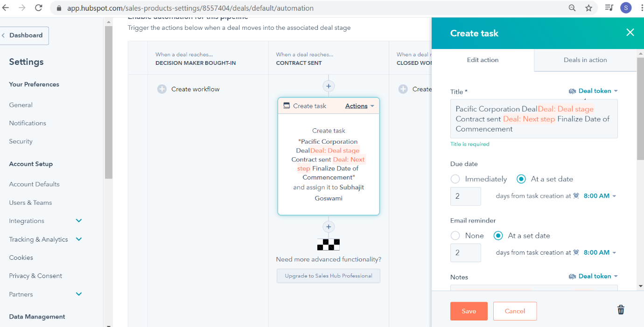Click plus icon beside Create workflow in Decision Maker column

162,89
